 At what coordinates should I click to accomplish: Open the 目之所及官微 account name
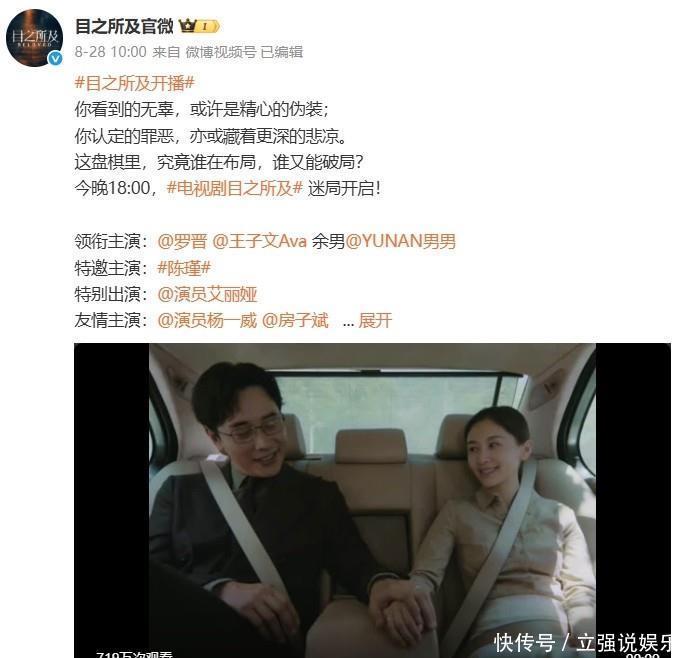pos(124,27)
